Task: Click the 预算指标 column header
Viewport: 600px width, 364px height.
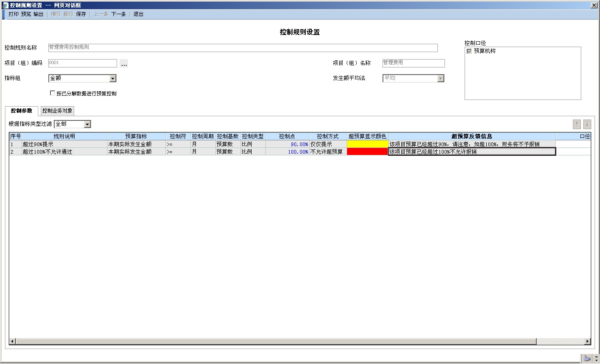Action: [x=136, y=136]
